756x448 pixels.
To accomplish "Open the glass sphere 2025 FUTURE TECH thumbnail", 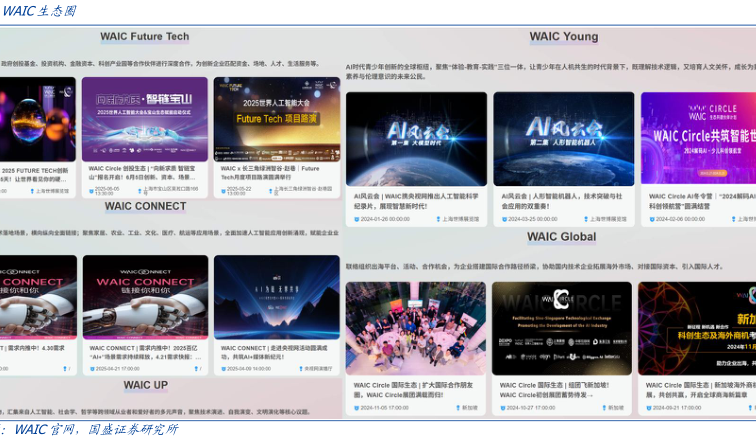I will [x=38, y=119].
